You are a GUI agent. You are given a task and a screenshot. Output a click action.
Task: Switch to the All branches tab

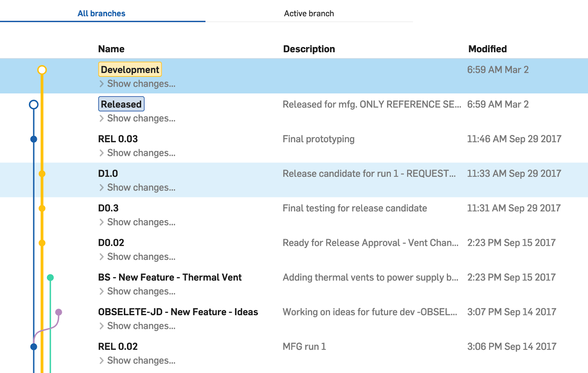point(101,14)
